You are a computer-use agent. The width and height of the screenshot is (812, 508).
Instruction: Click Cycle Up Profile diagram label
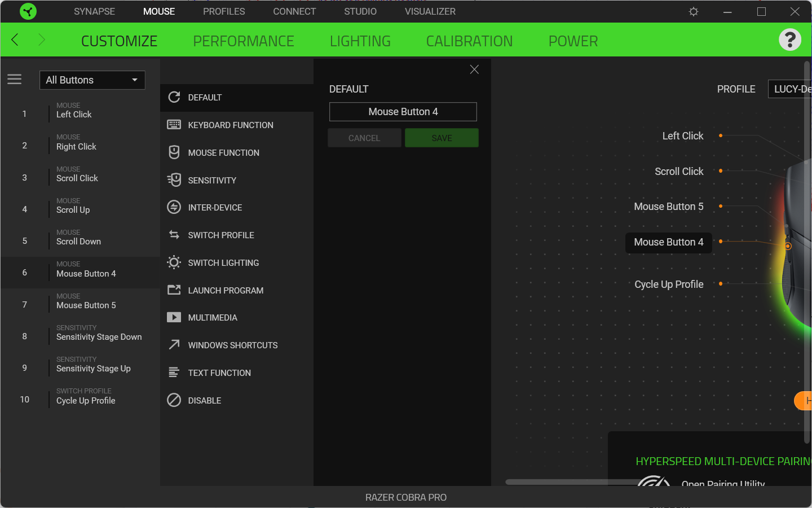click(x=669, y=284)
